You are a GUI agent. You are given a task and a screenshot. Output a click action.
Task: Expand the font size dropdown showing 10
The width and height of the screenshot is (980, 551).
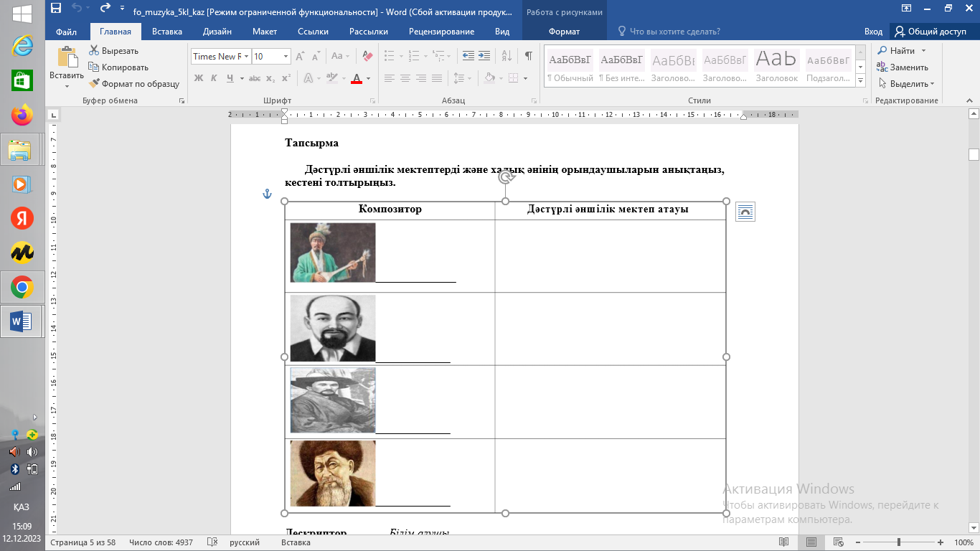point(286,56)
